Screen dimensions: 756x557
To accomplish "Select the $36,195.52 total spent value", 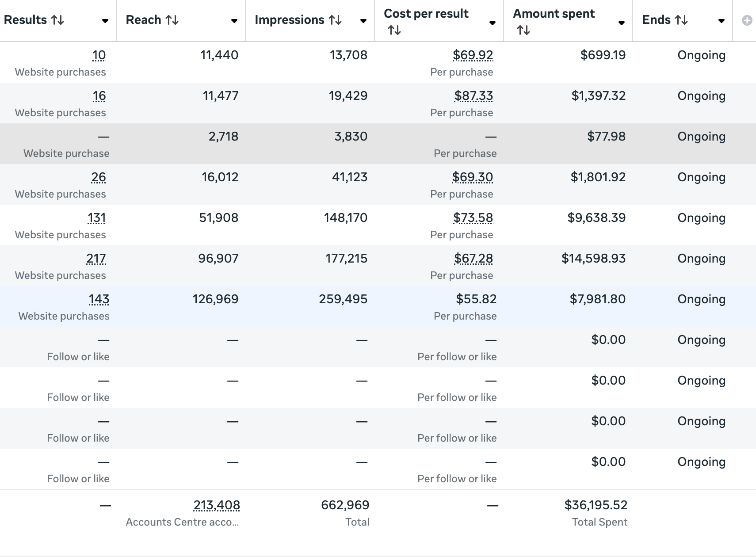I will [x=596, y=505].
